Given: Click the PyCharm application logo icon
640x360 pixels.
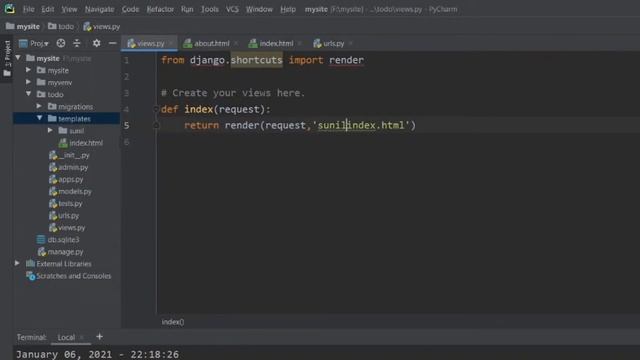Looking at the screenshot, I should (10, 9).
